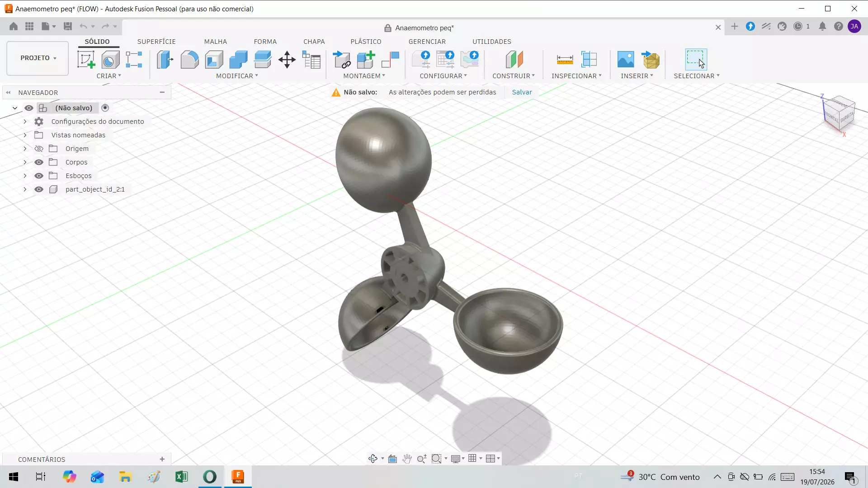Click the Insert Image/Canvas icon
868x488 pixels.
626,59
